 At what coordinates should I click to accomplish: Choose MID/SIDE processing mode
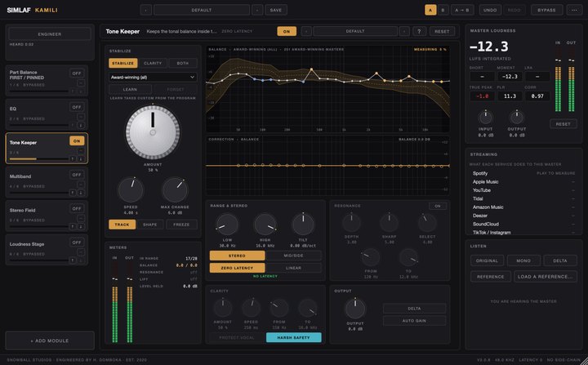pos(293,256)
